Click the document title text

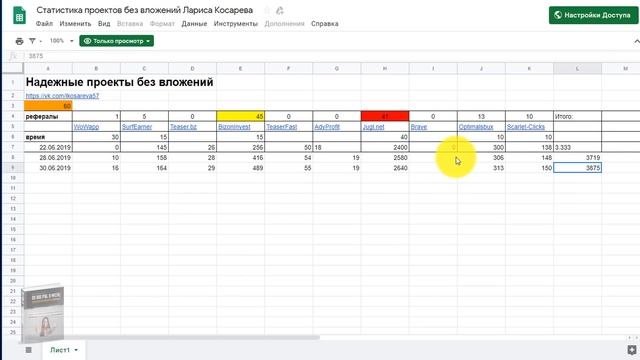pyautogui.click(x=144, y=10)
